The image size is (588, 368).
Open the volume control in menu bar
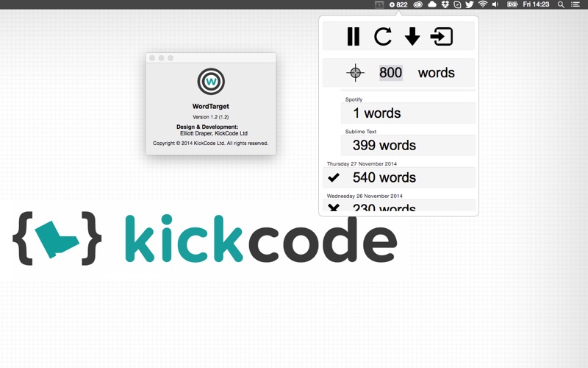point(495,4)
